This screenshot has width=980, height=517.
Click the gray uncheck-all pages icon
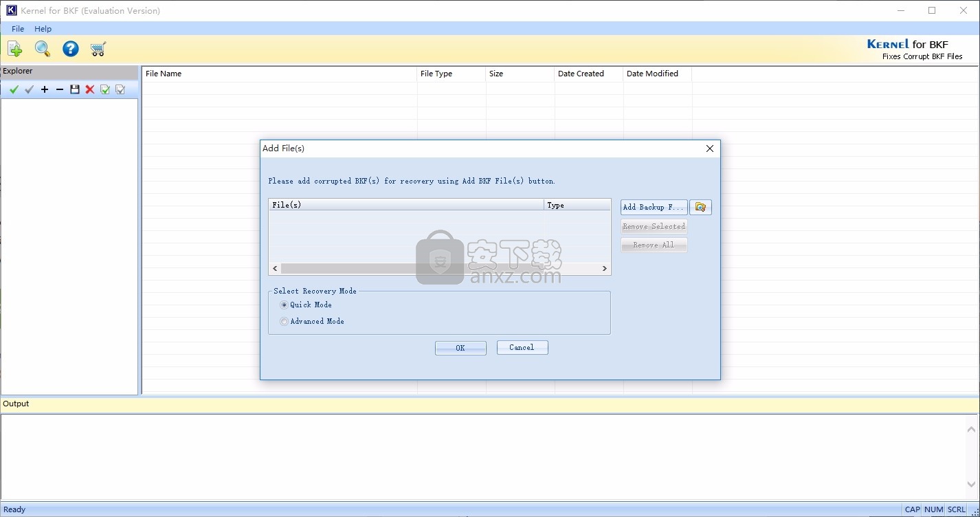pos(120,89)
